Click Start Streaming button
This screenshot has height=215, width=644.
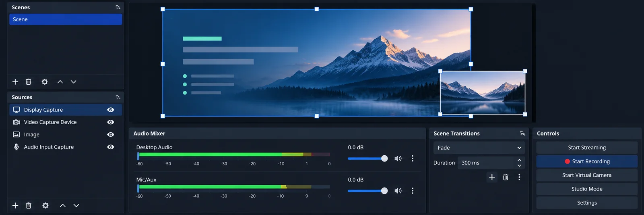[x=587, y=148]
